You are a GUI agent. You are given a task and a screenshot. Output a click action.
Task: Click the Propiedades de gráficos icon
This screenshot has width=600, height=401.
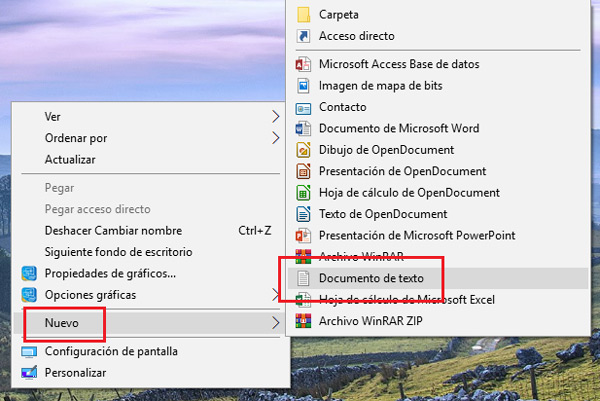point(29,274)
